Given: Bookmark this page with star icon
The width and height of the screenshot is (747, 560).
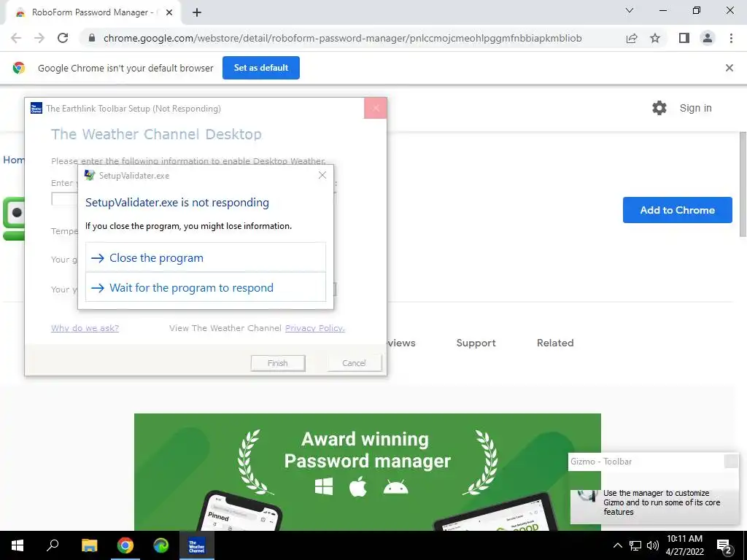Looking at the screenshot, I should pyautogui.click(x=655, y=38).
